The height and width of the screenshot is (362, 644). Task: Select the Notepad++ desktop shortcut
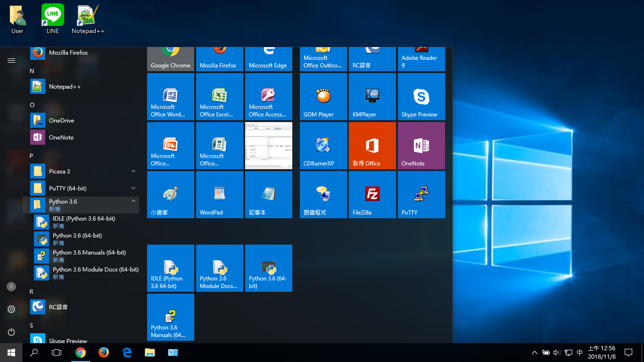tap(88, 19)
